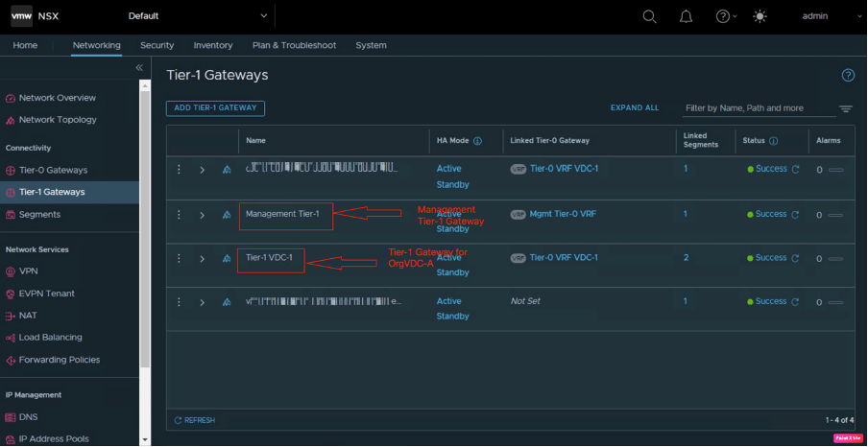
Task: Click the ADD TIER-1 GATEWAY button
Action: [x=215, y=108]
